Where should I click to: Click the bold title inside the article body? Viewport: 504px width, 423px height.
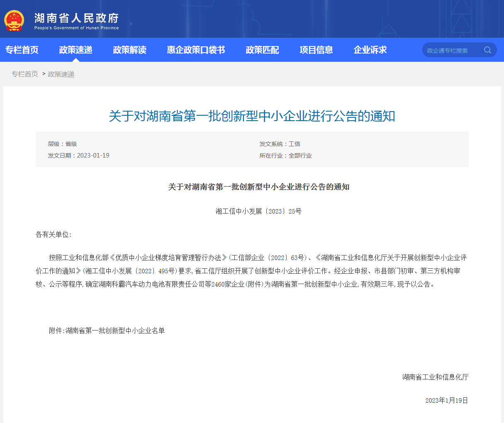[x=258, y=187]
